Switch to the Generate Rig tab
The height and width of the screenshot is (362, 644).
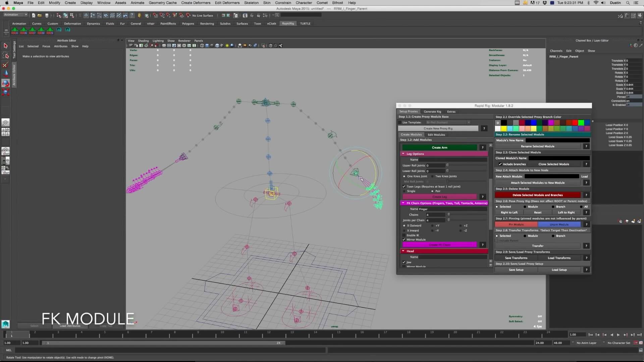[432, 112]
